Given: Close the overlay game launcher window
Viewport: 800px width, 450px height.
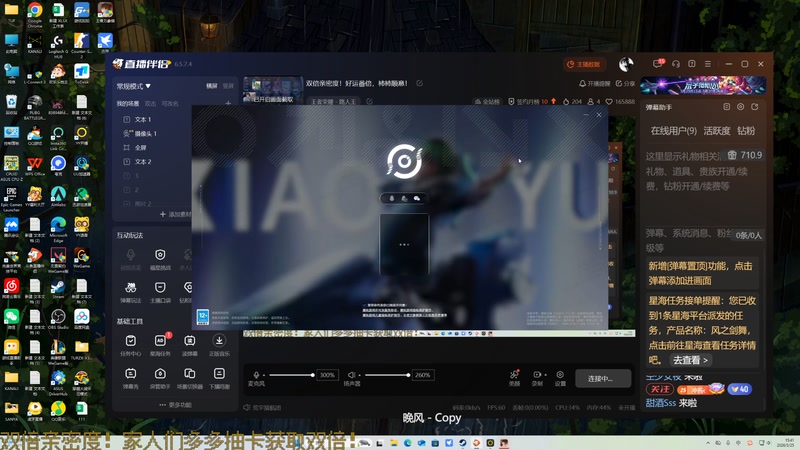Looking at the screenshot, I should point(599,115).
